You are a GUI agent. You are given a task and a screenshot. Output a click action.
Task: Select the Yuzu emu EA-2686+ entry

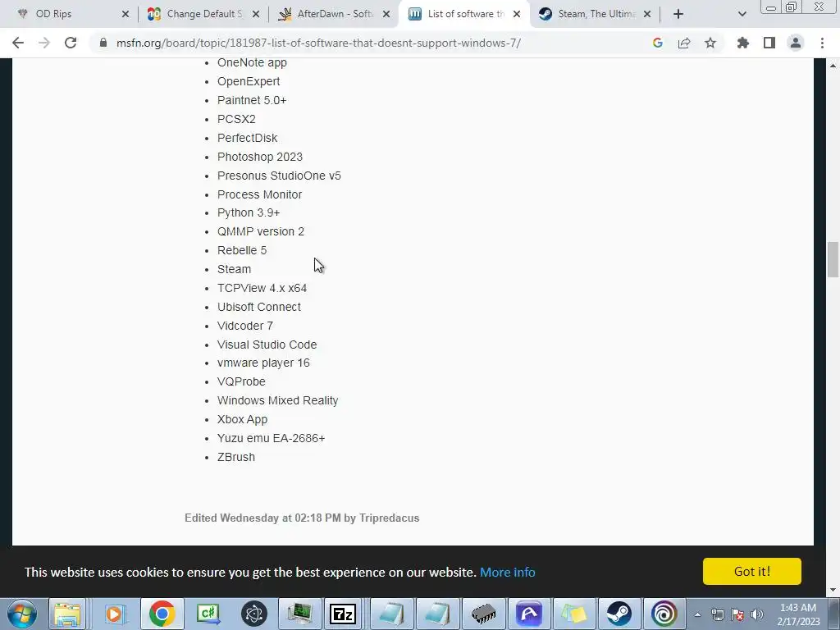pos(271,438)
